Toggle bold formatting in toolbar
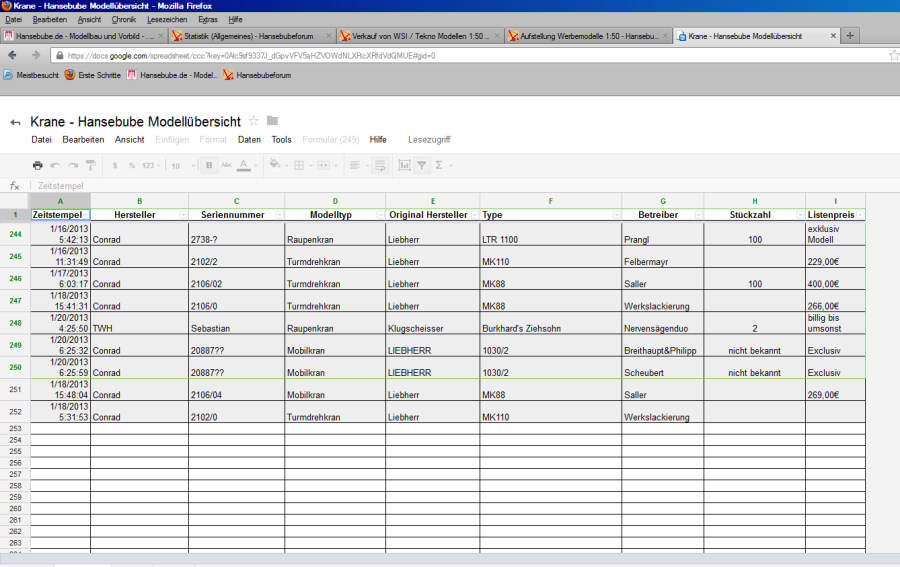 [209, 165]
